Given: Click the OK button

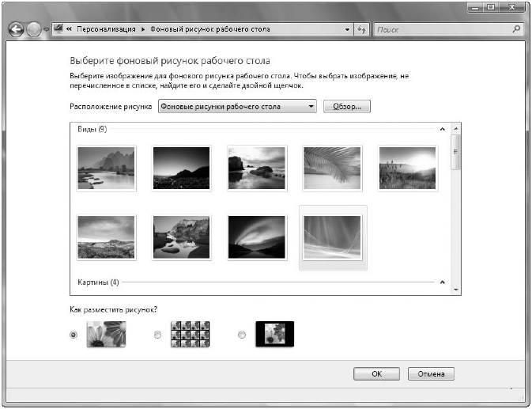Looking at the screenshot, I should (x=376, y=374).
